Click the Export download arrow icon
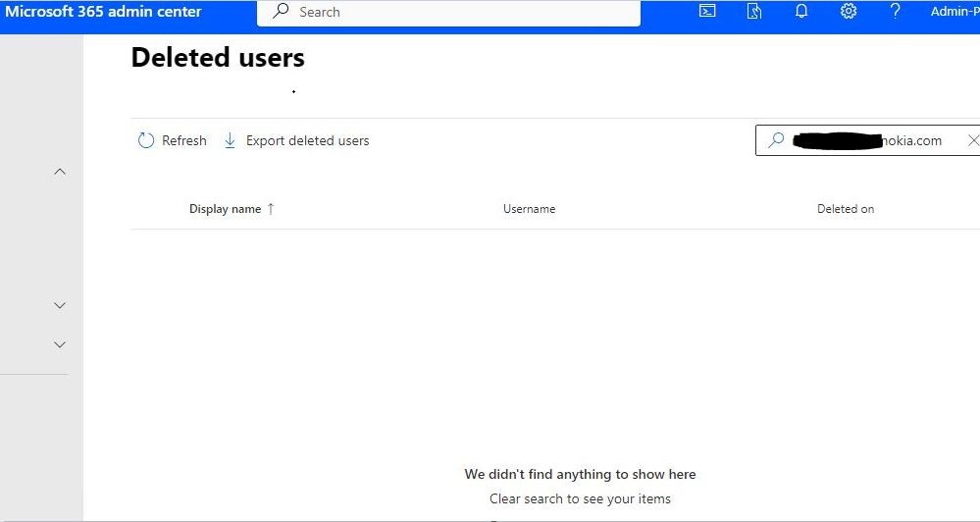Screen dimensions: 980x522 [x=230, y=140]
